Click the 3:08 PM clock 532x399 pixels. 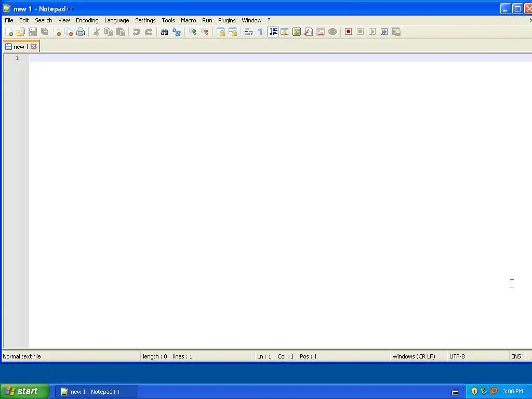click(x=513, y=392)
